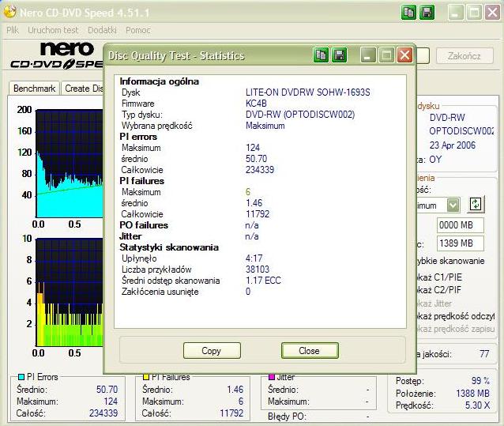
Task: Click the magenta Jitter legend swatch
Action: pyautogui.click(x=272, y=376)
